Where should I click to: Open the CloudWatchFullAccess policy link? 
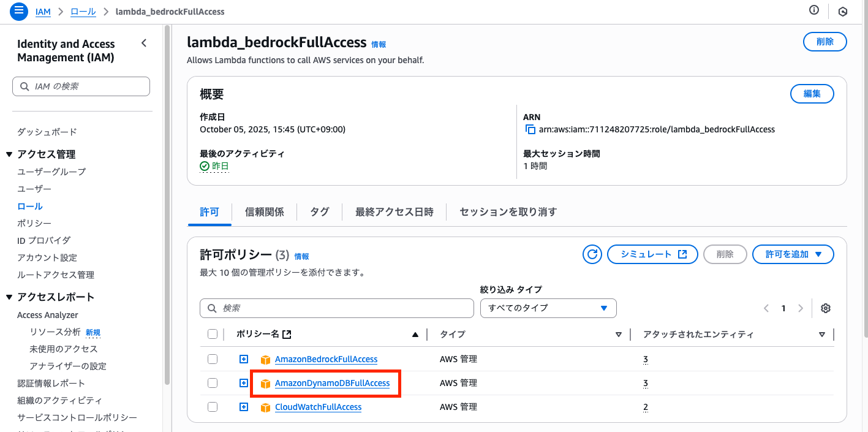(319, 407)
